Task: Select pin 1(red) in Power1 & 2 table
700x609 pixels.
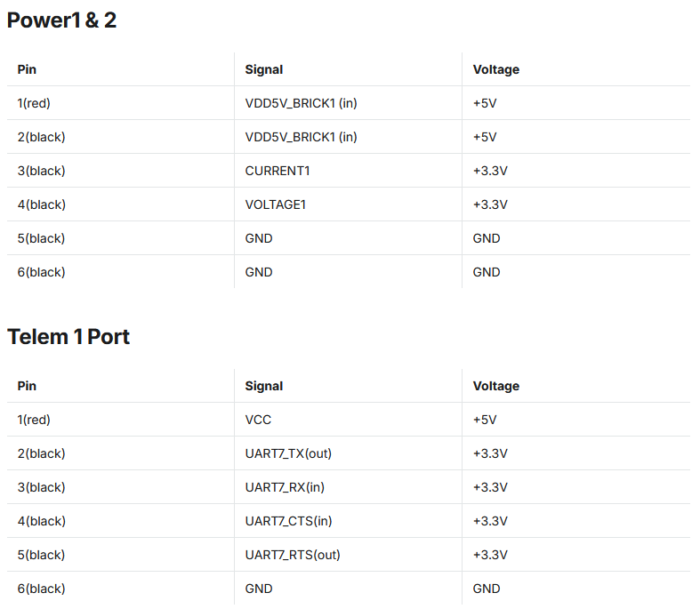Action: pyautogui.click(x=34, y=103)
